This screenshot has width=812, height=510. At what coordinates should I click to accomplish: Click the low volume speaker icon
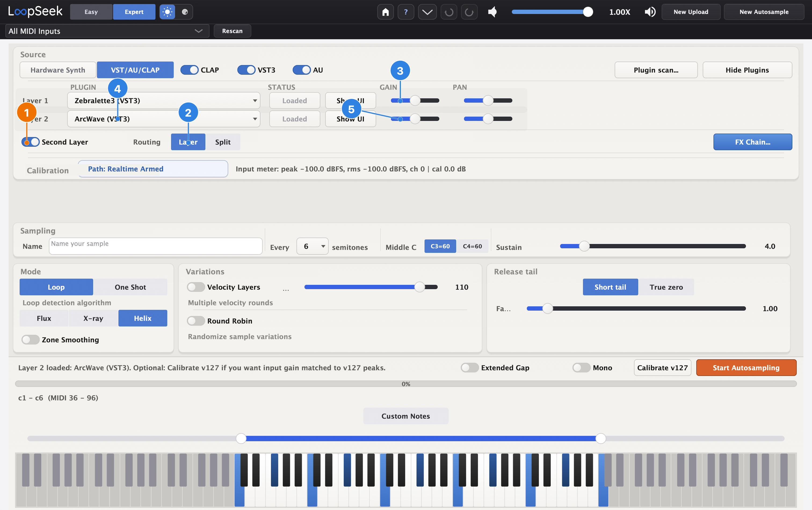coord(492,12)
